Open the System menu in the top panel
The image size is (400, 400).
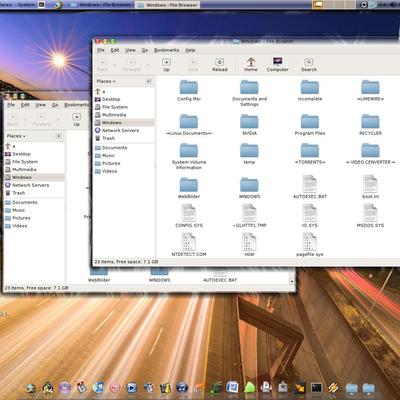[26, 5]
